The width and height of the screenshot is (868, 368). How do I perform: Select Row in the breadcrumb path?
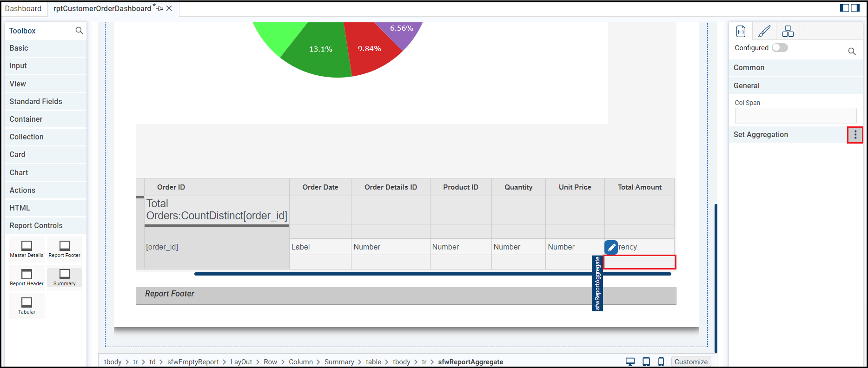[270, 362]
